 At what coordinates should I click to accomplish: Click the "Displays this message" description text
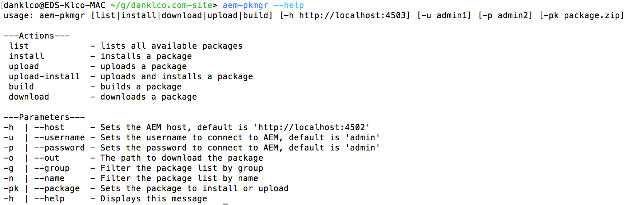coord(154,199)
